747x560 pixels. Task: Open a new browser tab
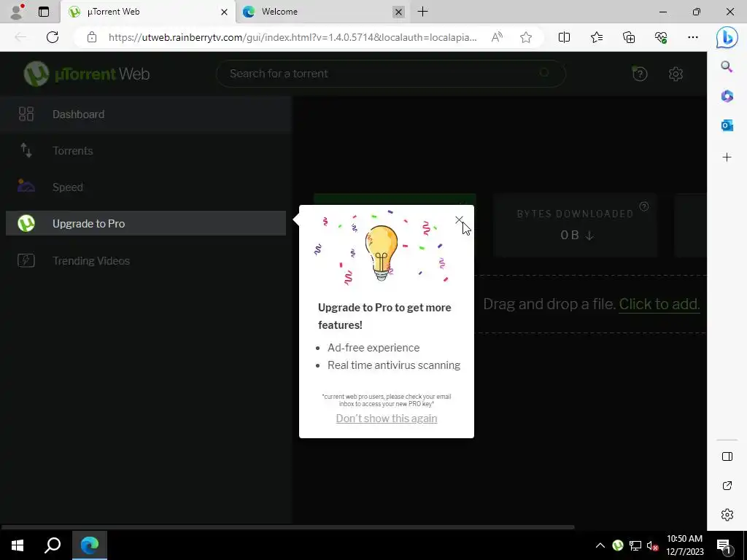422,12
